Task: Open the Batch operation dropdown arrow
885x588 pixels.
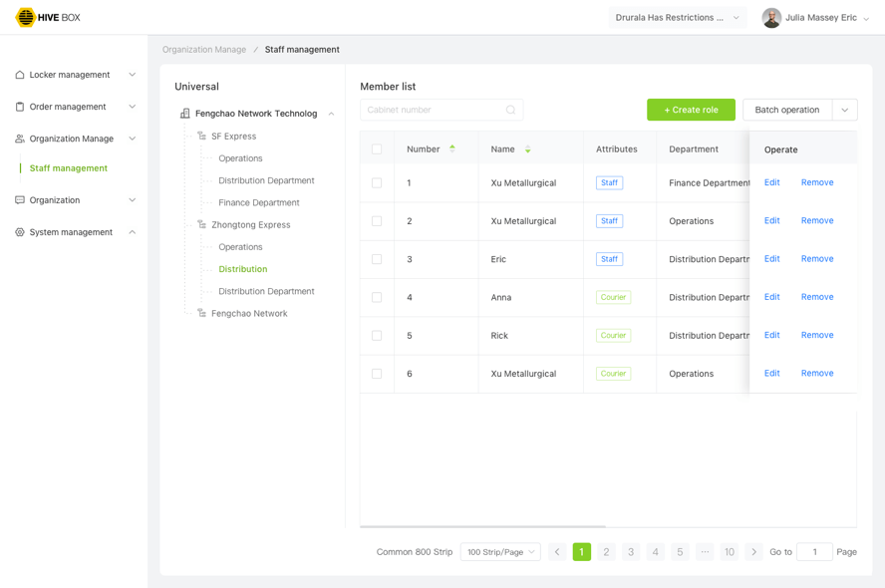Action: pyautogui.click(x=844, y=110)
